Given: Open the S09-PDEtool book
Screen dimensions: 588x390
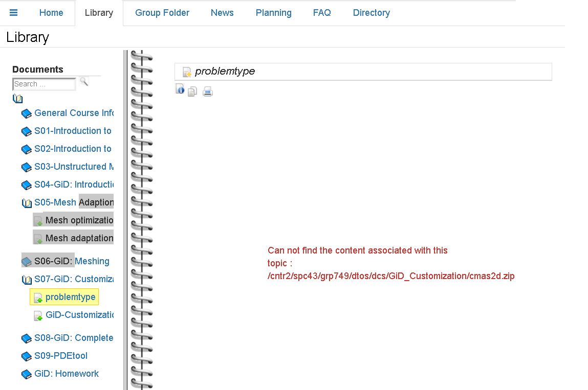Looking at the screenshot, I should (60, 356).
